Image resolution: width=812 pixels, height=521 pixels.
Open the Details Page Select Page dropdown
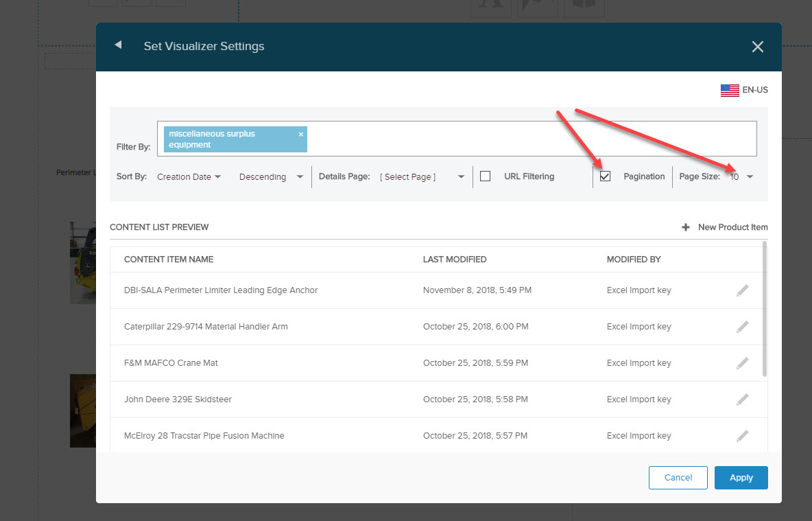pos(422,177)
